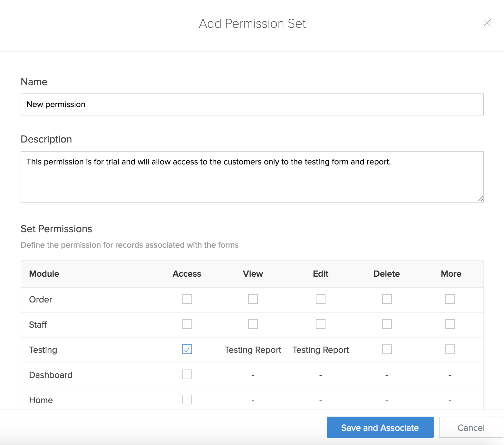The image size is (504, 445).
Task: Check View permission for Order
Action: (x=253, y=299)
